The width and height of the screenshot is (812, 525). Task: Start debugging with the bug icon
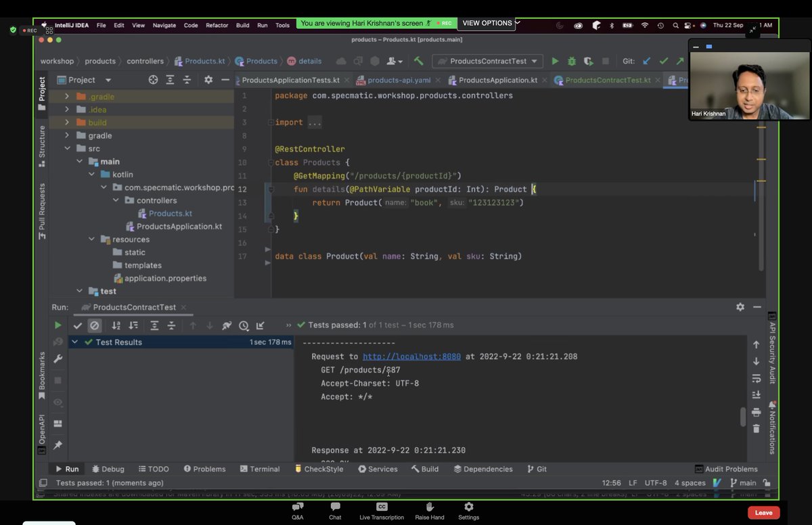click(572, 61)
